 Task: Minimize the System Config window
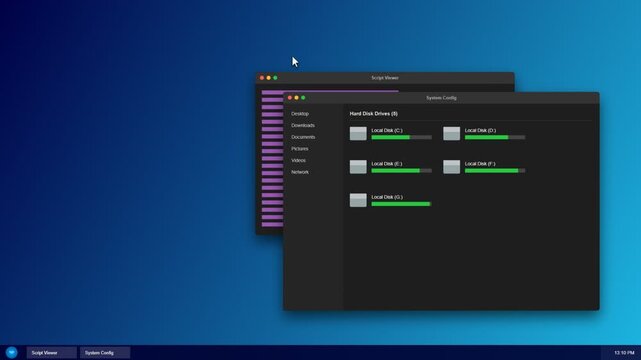point(296,98)
